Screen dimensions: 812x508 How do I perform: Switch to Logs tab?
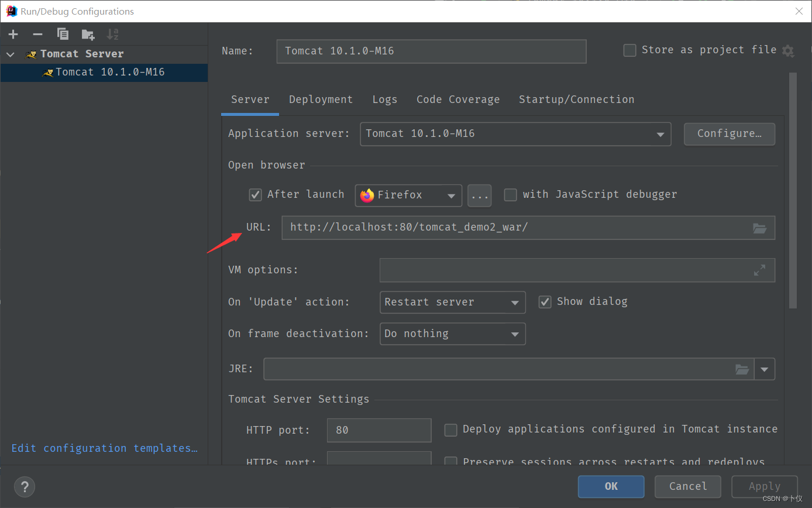[384, 99]
